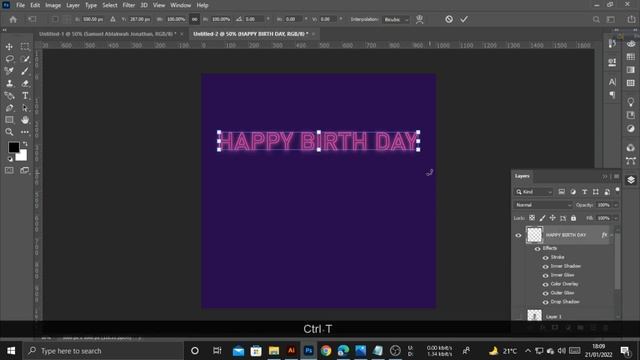The image size is (640, 360).
Task: Switch to warp mode icon
Action: (x=420, y=19)
